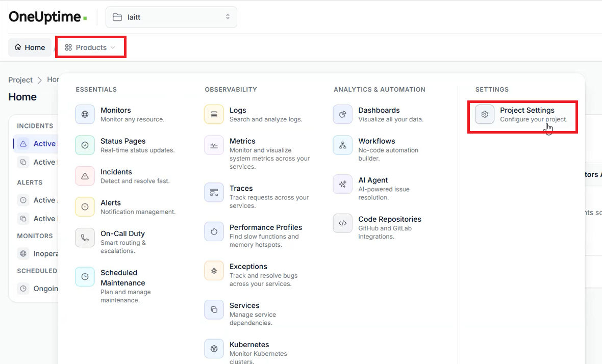Click the Workflows diagram icon
The width and height of the screenshot is (602, 364).
(342, 145)
